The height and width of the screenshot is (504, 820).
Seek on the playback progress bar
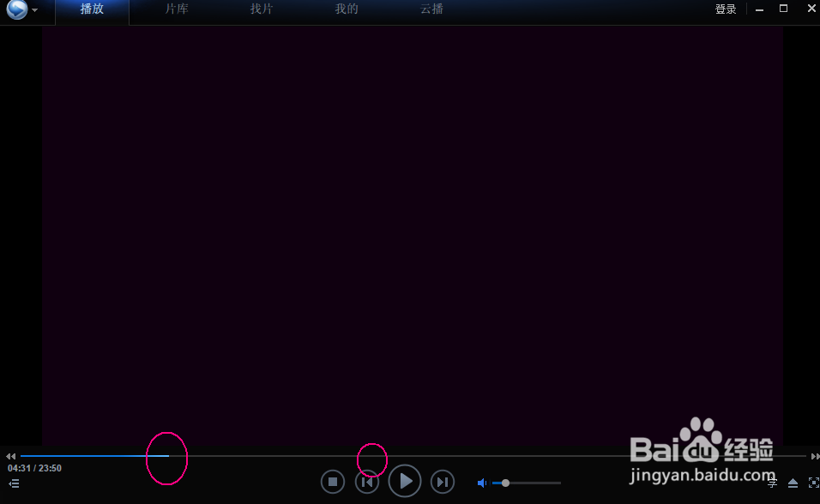[x=413, y=456]
